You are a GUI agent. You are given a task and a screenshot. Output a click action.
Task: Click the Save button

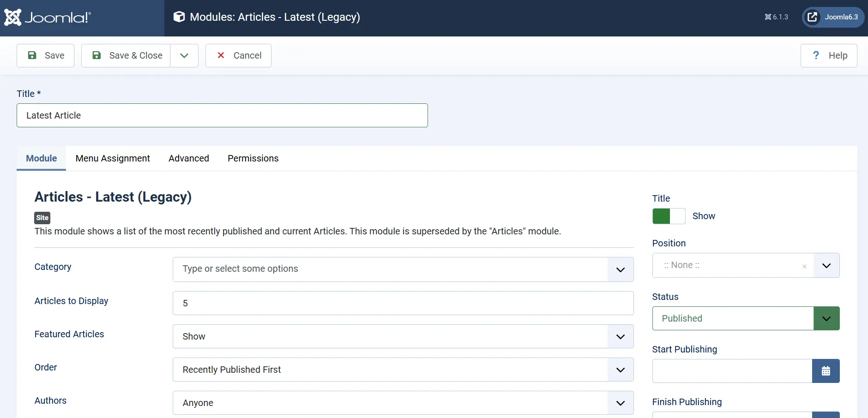[x=45, y=55]
